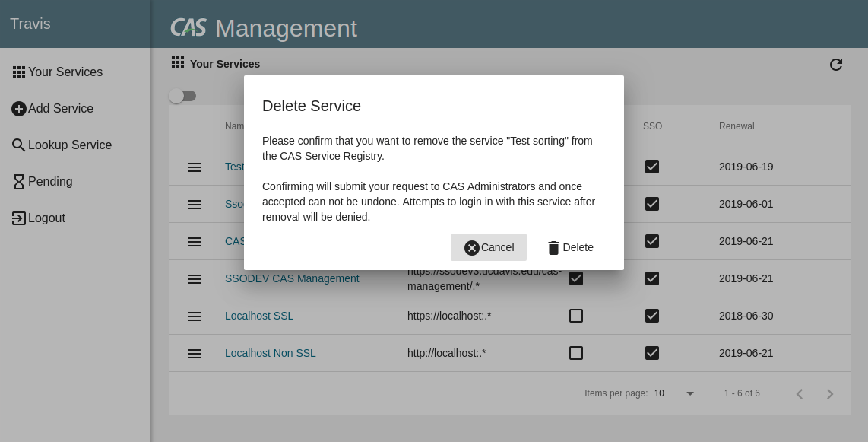Click the next page chevron
This screenshot has width=868, height=442.
click(x=830, y=394)
